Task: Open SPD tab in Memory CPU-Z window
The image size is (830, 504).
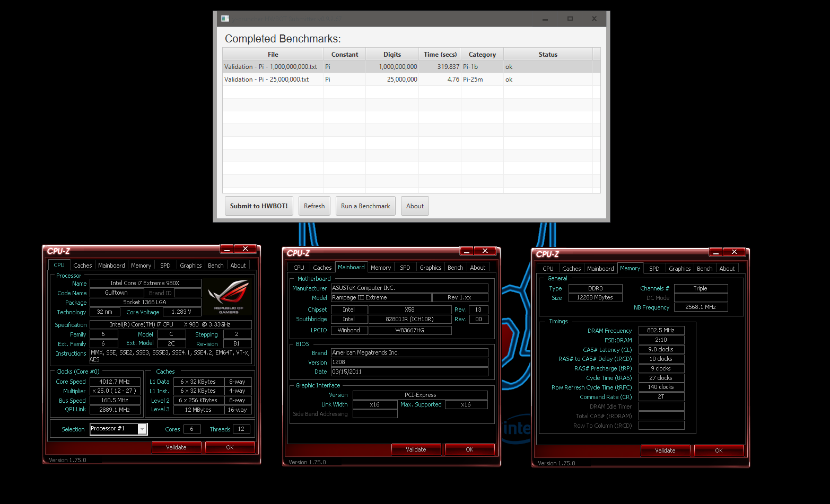Action: tap(654, 269)
